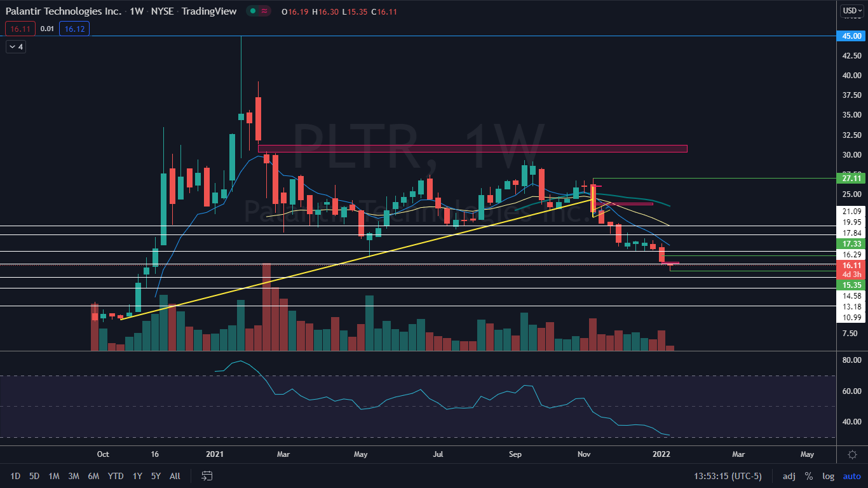Click the Palantir Technologies Inc. symbol title
The image size is (868, 488).
(64, 11)
